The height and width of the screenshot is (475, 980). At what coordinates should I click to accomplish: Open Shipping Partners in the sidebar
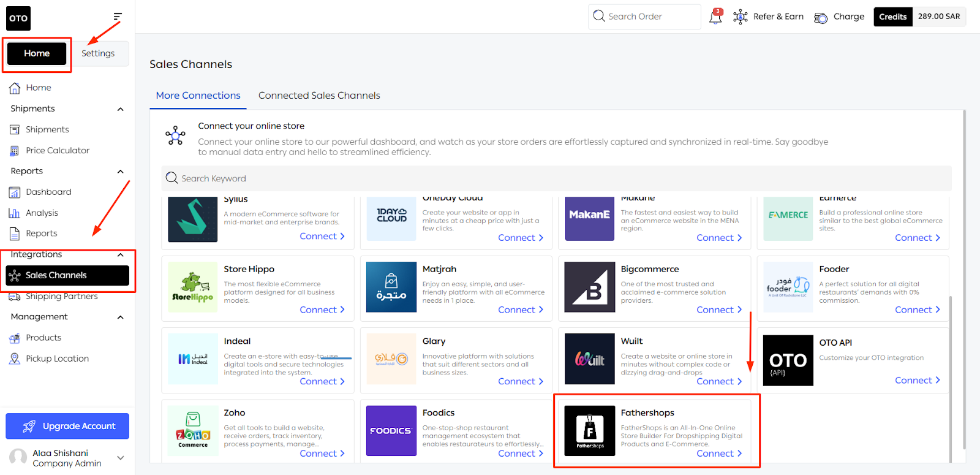[x=61, y=297]
